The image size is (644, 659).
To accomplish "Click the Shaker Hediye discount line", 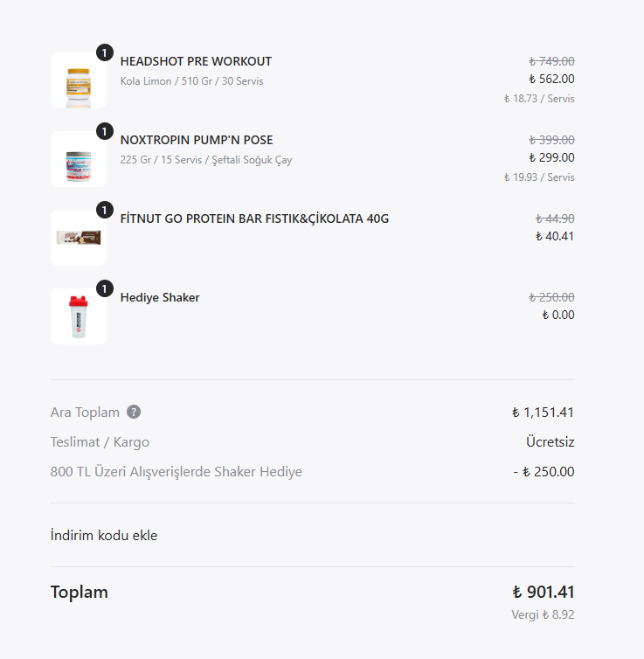I will [x=177, y=471].
